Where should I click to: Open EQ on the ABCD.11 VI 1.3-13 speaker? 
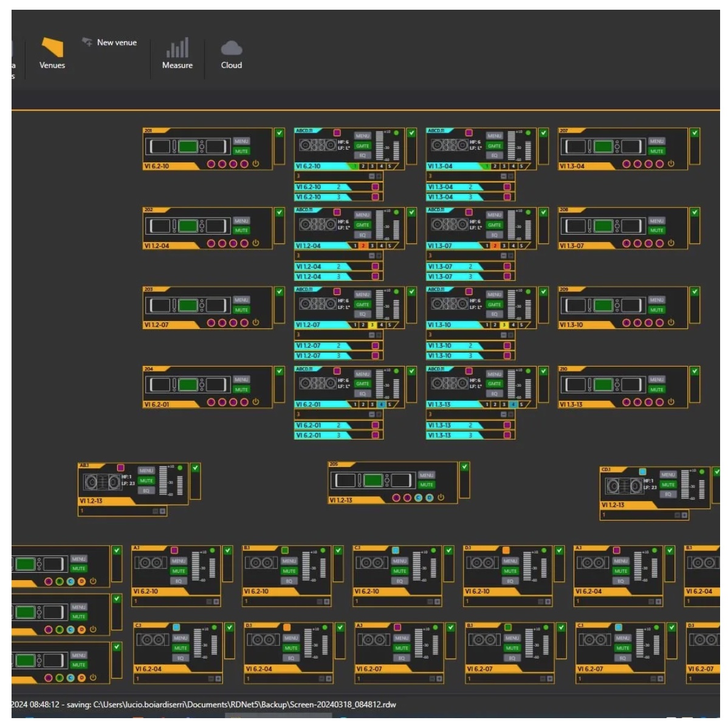pos(494,394)
